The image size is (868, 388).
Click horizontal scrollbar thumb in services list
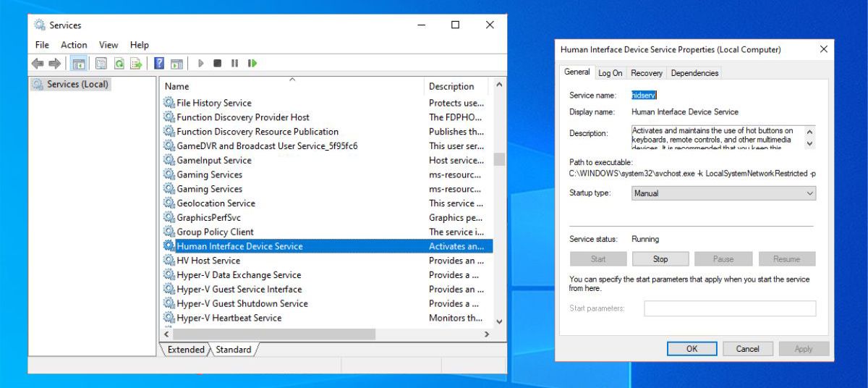[x=275, y=334]
